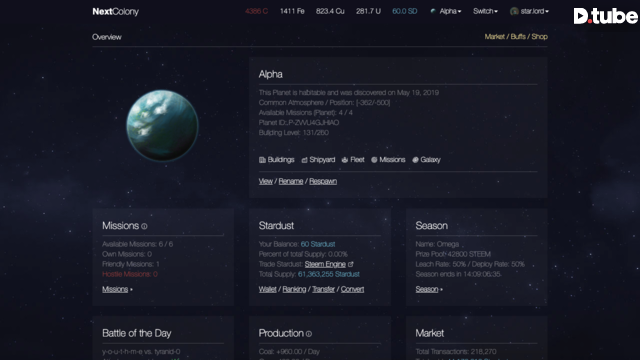Click the Battle of the Day heading
Image resolution: width=640 pixels, height=360 pixels.
(x=137, y=333)
